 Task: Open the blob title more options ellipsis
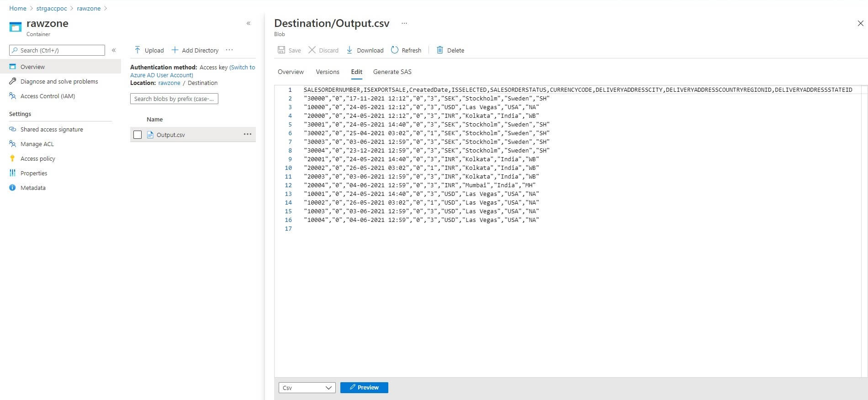coord(404,23)
